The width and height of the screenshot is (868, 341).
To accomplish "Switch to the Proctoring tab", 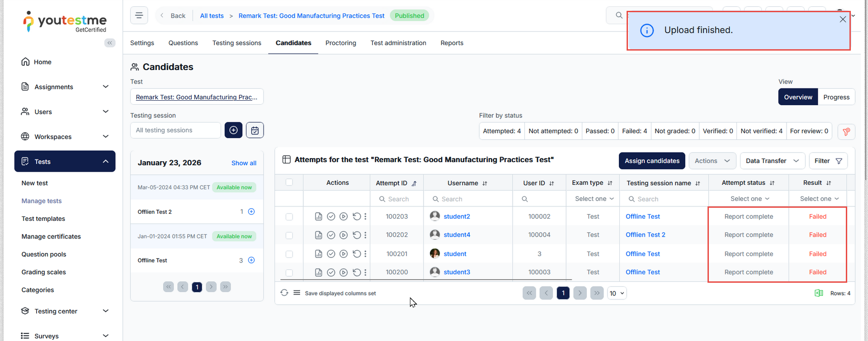I will [340, 43].
